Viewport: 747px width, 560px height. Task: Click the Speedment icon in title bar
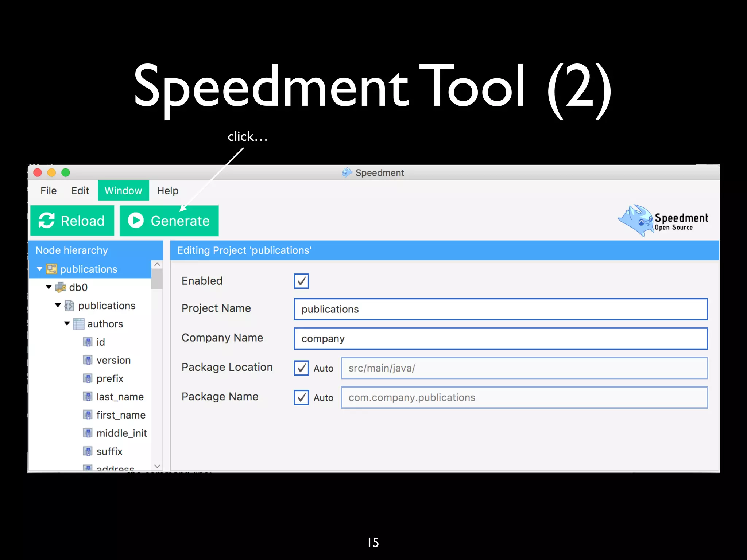point(347,172)
